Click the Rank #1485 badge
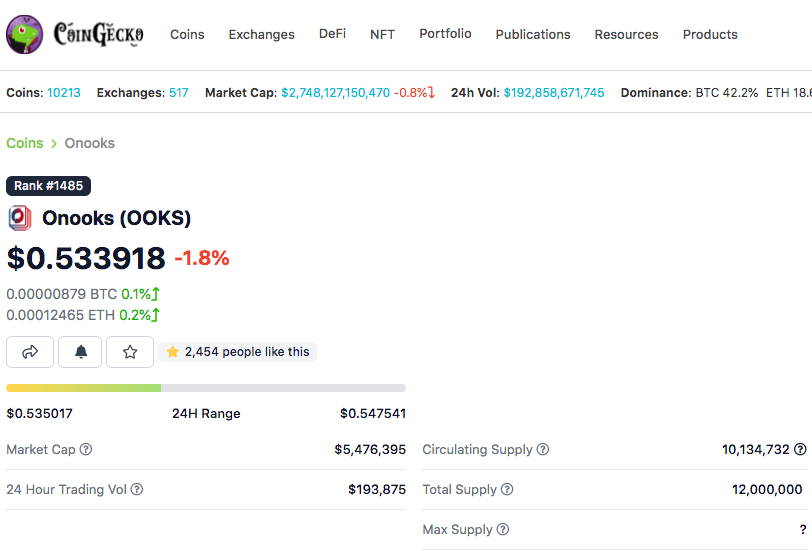812x551 pixels. (x=49, y=186)
